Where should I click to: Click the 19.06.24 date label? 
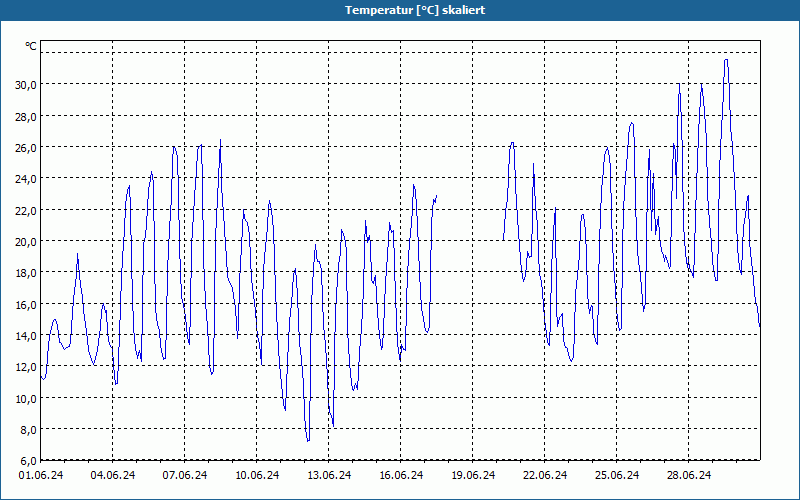[472, 476]
